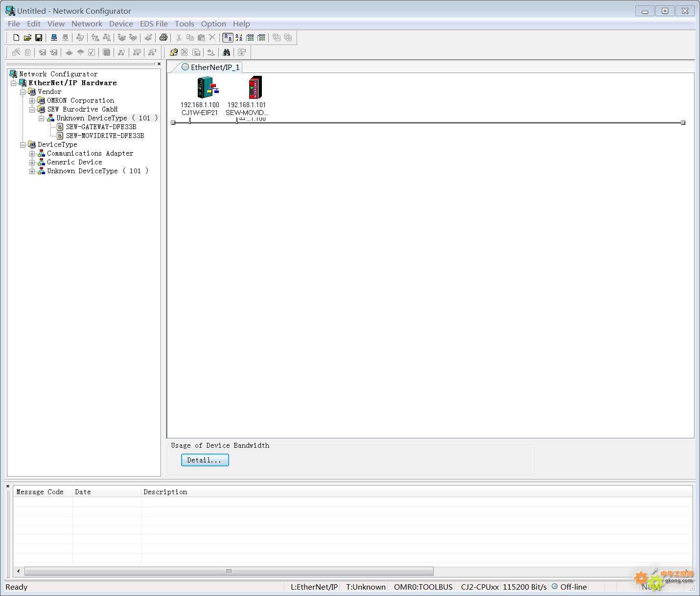This screenshot has height=596, width=700.
Task: Select the EtherNet/IP_1 network tab
Action: click(210, 67)
